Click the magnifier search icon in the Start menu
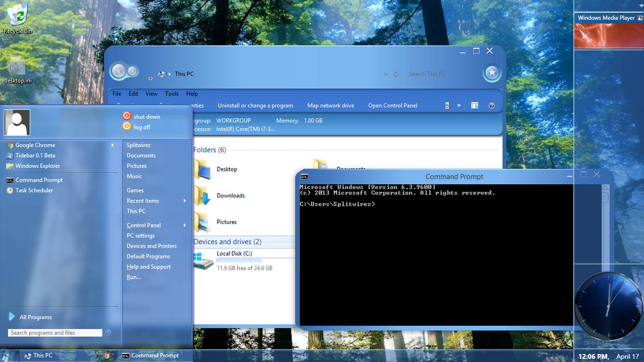Viewport: 644px width, 362px height. tap(108, 333)
